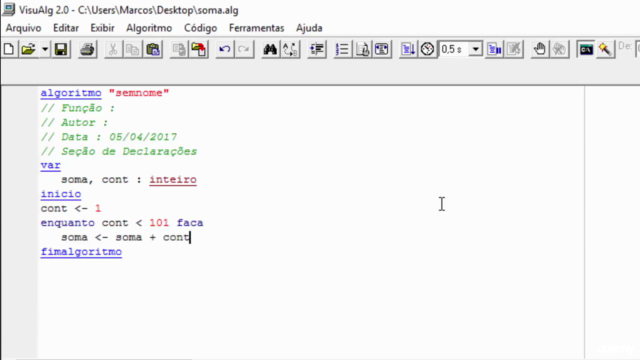Click the grayed documents icon before red-folder icon
The height and width of the screenshot is (360, 640).
pos(179,49)
